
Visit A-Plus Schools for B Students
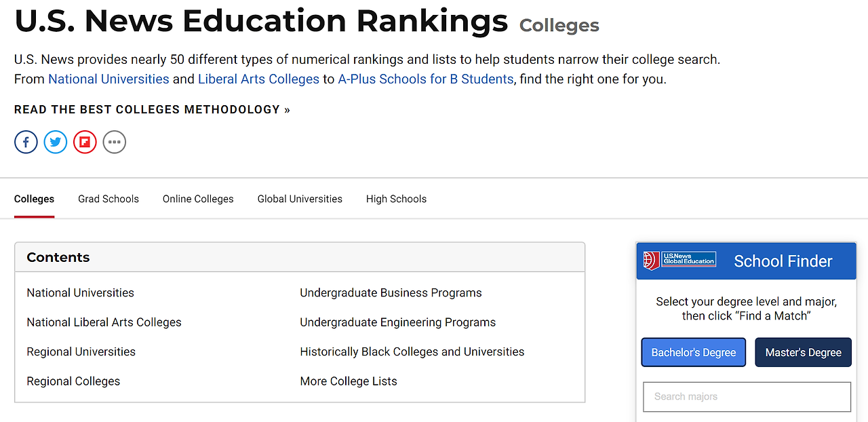click(425, 79)
